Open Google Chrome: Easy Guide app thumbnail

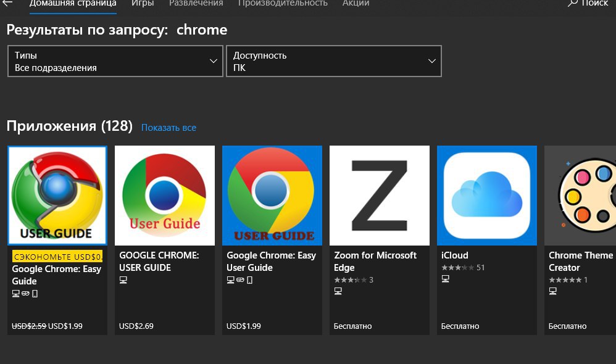pos(57,196)
